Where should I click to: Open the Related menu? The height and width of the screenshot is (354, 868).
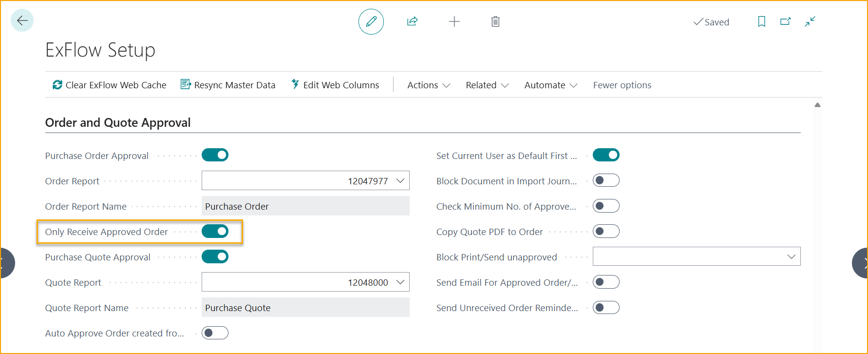point(487,85)
